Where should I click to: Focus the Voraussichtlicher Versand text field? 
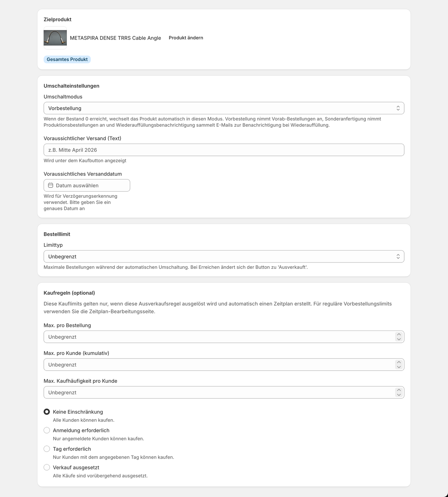(224, 150)
